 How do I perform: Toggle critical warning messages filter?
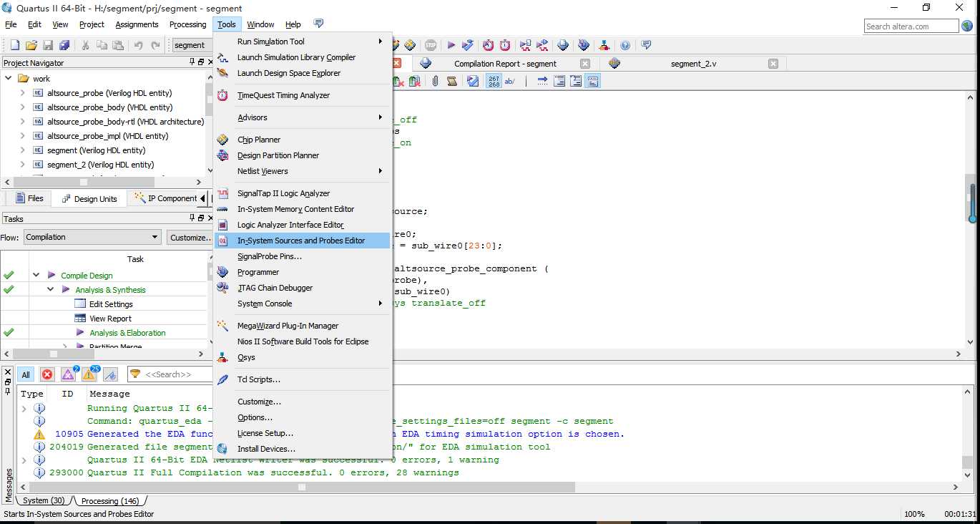pyautogui.click(x=69, y=374)
